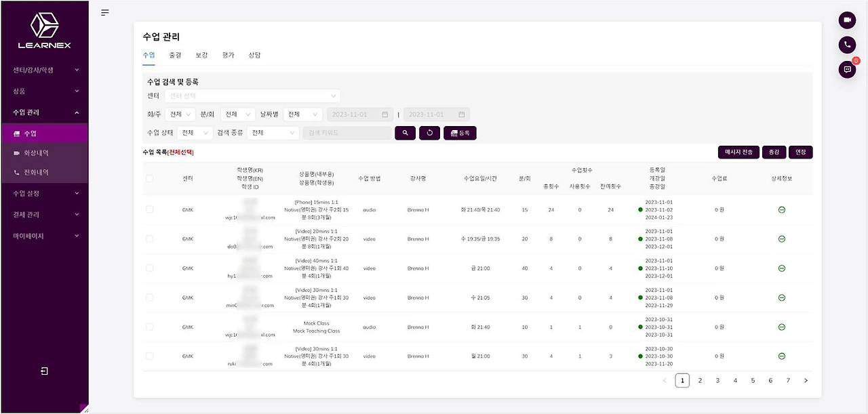This screenshot has width=868, height=414.
Task: Open the 센터 선택 dropdown
Action: pyautogui.click(x=252, y=96)
